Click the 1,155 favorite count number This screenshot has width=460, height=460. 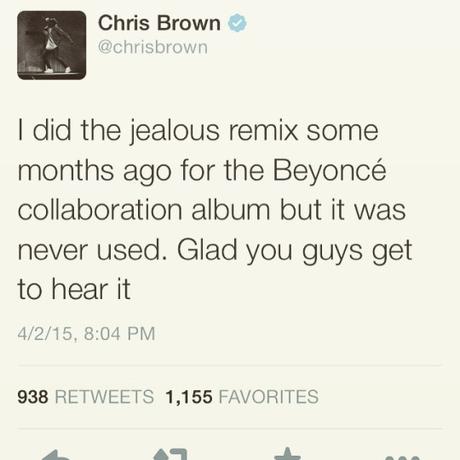[x=189, y=397]
